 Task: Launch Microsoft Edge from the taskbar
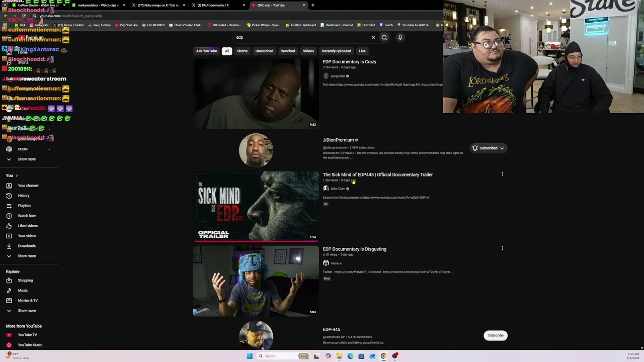tap(351, 356)
